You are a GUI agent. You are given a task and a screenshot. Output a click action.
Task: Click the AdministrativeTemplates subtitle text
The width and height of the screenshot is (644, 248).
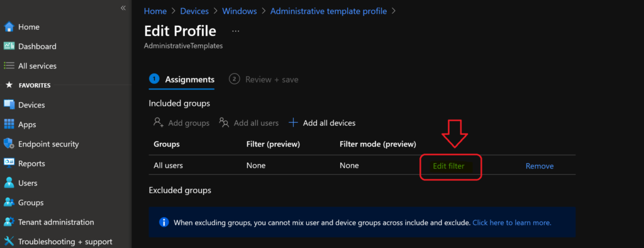pos(183,46)
